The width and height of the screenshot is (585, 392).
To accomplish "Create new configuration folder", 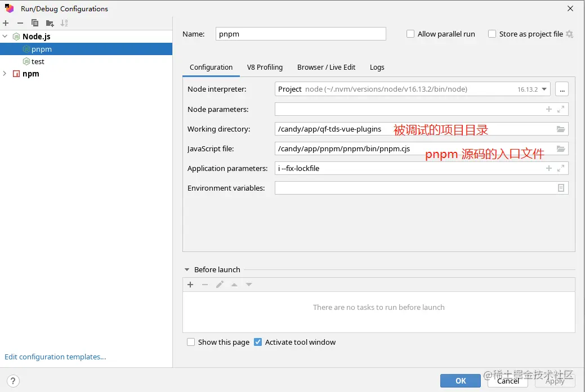I will (x=50, y=23).
